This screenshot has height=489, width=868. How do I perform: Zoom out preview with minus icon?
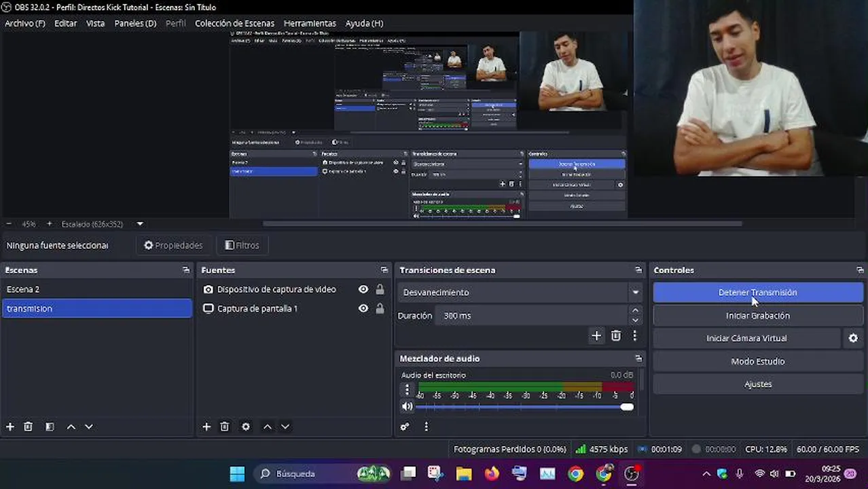(9, 223)
